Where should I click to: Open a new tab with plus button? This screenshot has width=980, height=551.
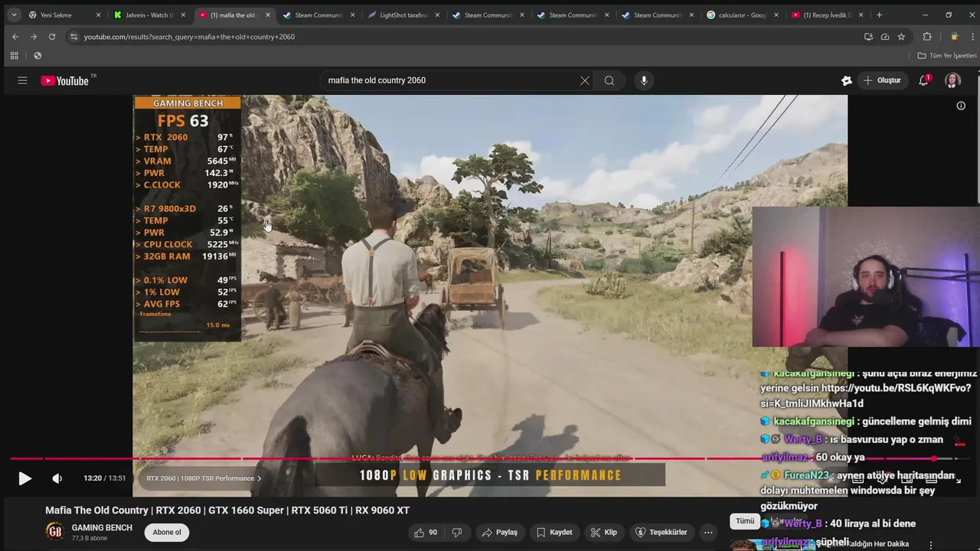click(879, 15)
